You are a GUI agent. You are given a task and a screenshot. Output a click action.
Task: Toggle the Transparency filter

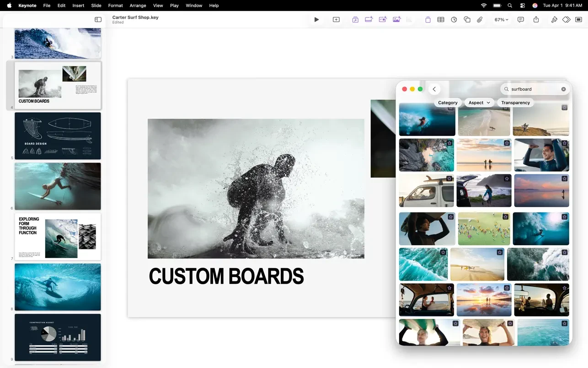pyautogui.click(x=515, y=103)
